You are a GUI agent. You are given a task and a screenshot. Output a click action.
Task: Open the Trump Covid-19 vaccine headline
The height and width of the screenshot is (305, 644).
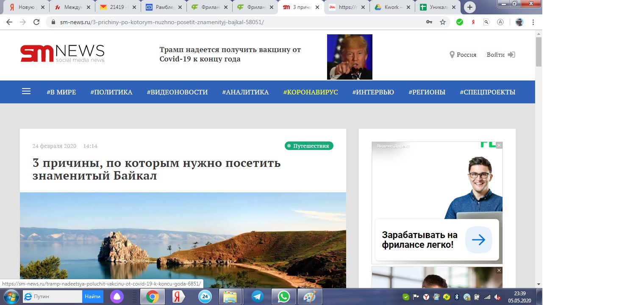[x=230, y=54]
